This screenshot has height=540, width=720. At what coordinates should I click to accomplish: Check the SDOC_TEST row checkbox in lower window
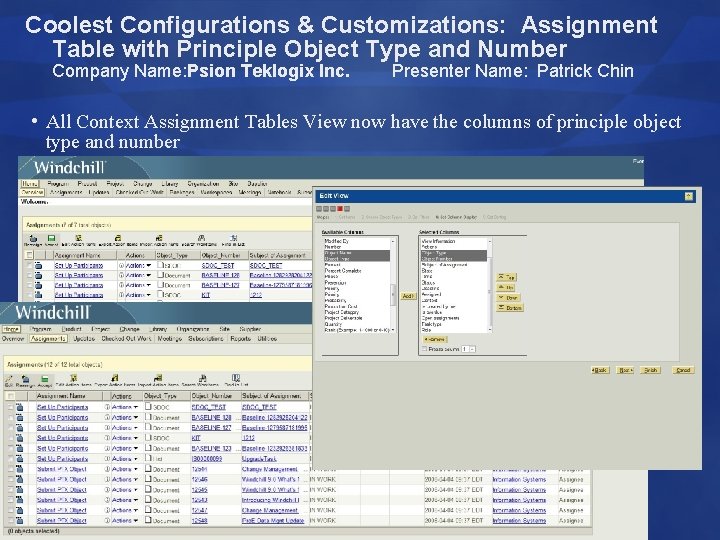coord(11,407)
